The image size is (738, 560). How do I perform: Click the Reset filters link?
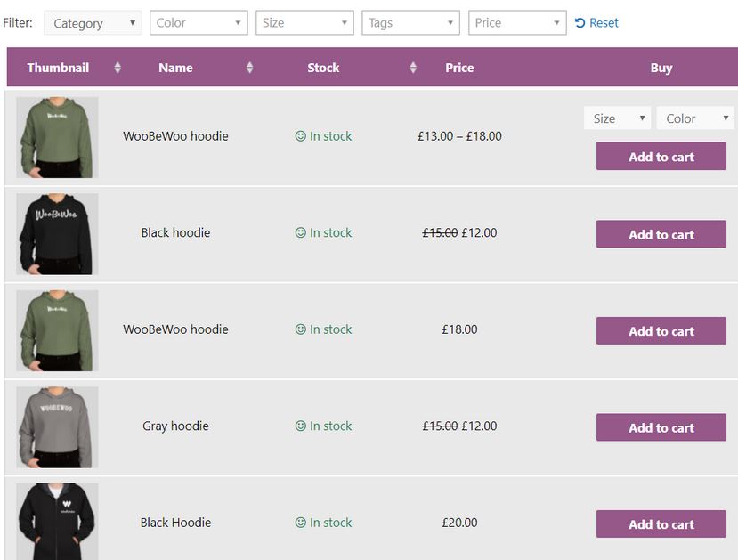pyautogui.click(x=596, y=22)
